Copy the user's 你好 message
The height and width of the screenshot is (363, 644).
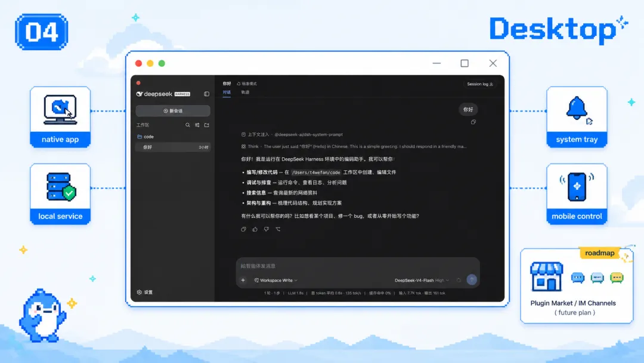(x=473, y=122)
